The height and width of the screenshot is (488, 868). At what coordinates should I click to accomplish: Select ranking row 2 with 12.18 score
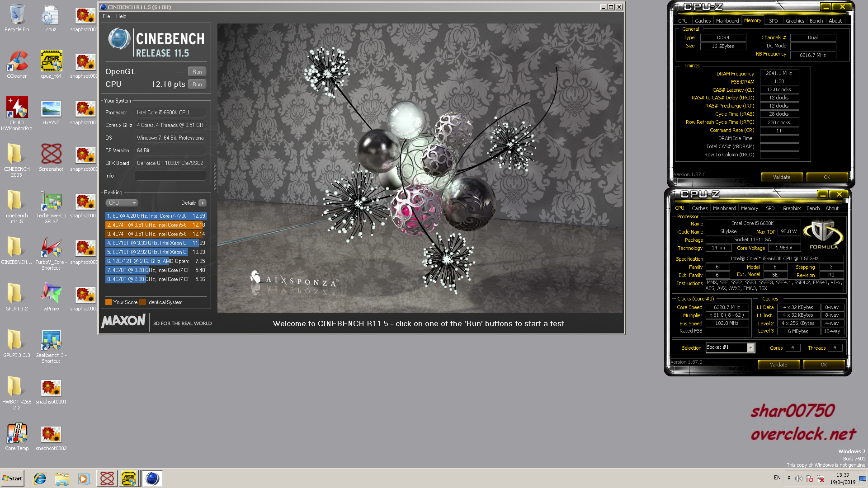pos(156,225)
